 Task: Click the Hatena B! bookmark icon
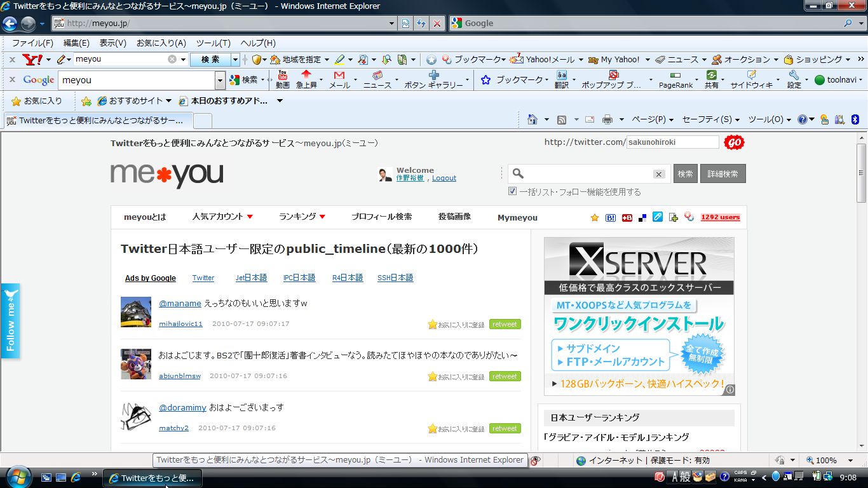(x=611, y=217)
